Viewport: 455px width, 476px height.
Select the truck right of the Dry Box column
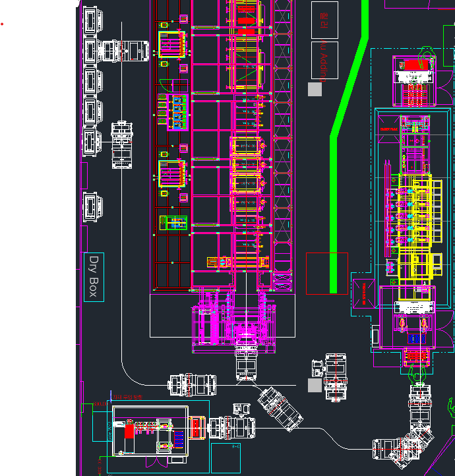coord(121,145)
